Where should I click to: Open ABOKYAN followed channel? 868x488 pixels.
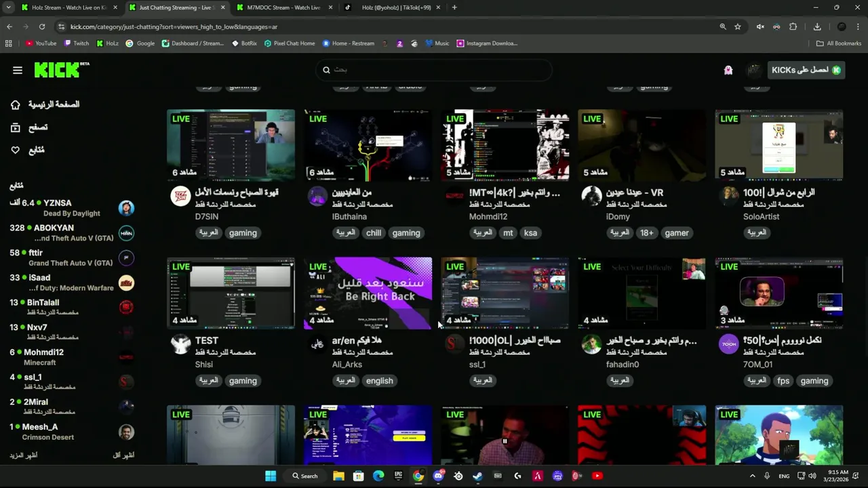tap(72, 233)
